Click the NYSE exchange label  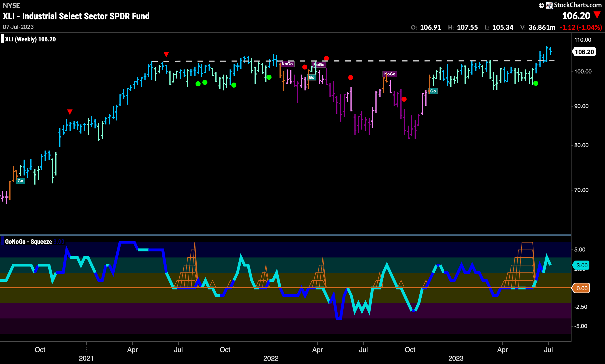[x=11, y=5]
